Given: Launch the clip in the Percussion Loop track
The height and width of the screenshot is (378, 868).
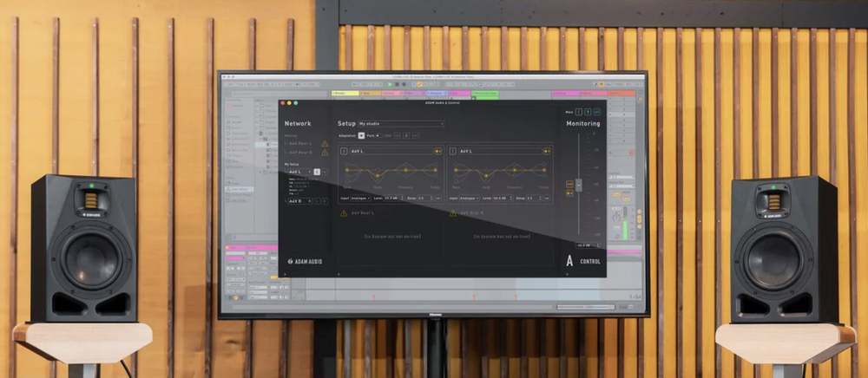Looking at the screenshot, I should [473, 98].
